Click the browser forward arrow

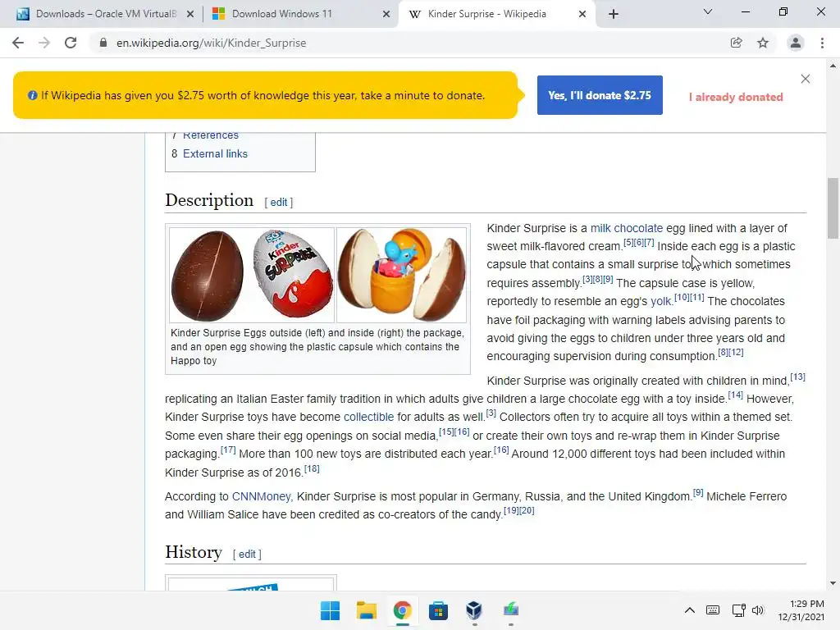coord(44,43)
